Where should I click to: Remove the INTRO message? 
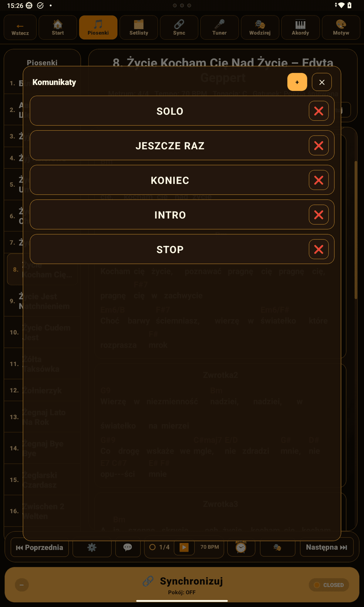click(x=318, y=215)
